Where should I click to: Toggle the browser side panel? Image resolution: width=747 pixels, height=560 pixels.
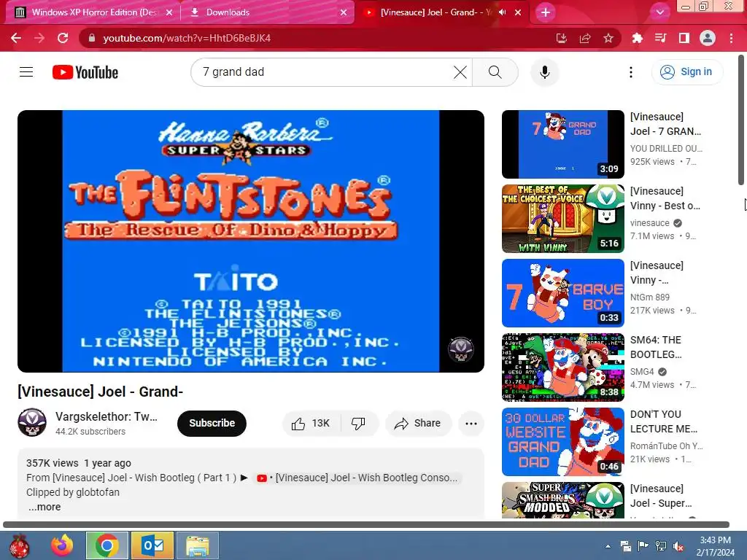point(684,38)
